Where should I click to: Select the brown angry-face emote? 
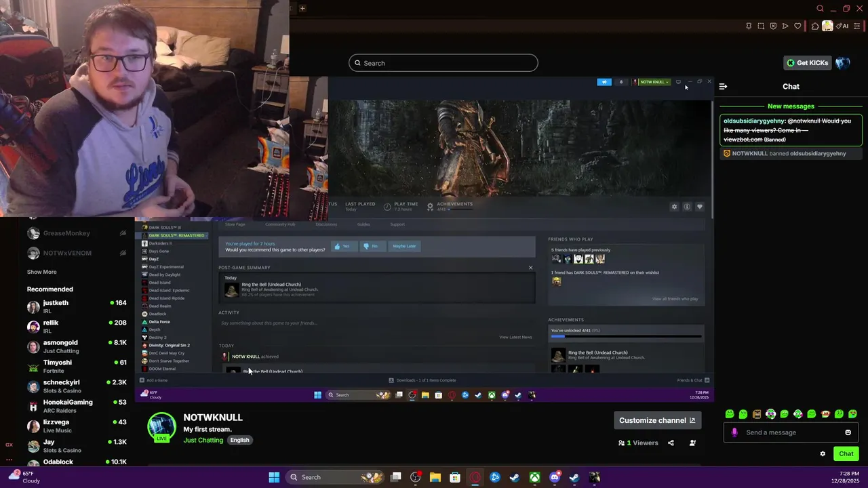(x=757, y=413)
